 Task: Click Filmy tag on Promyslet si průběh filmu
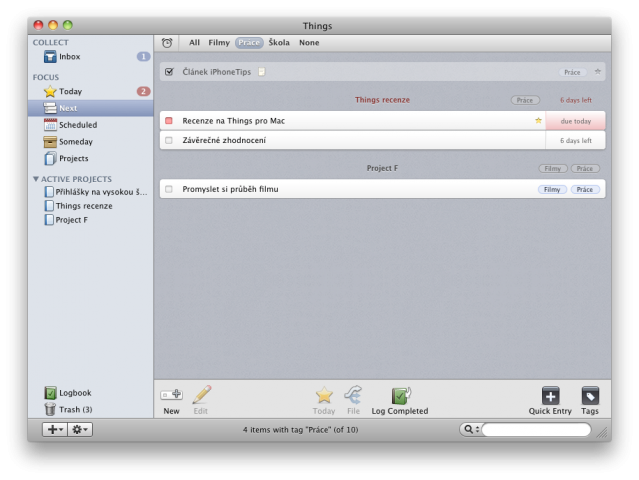(552, 189)
